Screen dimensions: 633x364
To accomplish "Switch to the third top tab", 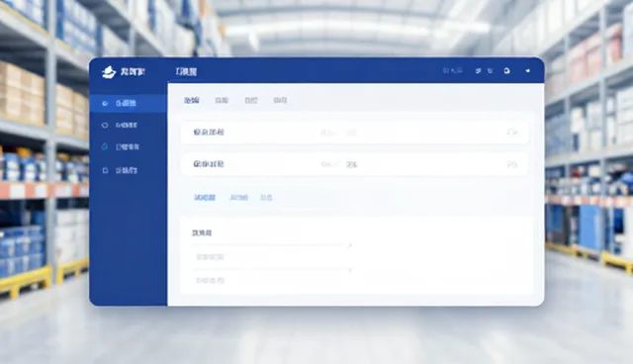I will click(250, 100).
